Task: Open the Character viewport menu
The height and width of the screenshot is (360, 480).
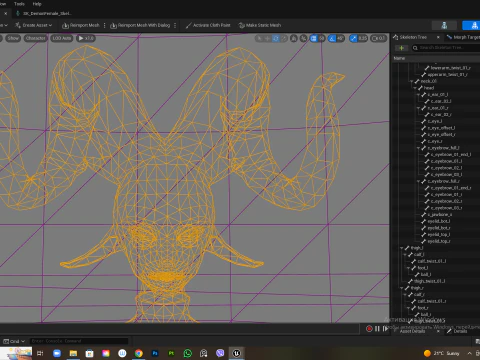Action: [x=35, y=38]
